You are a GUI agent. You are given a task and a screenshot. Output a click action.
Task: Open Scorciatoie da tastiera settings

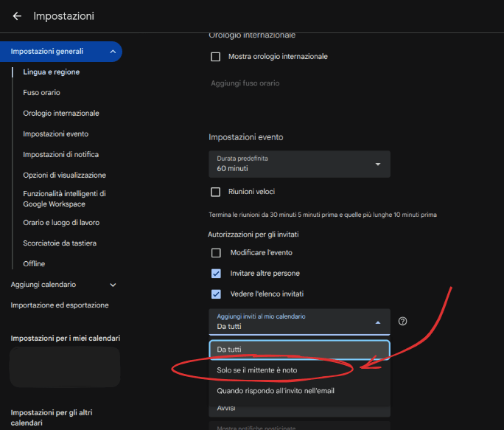(x=60, y=243)
